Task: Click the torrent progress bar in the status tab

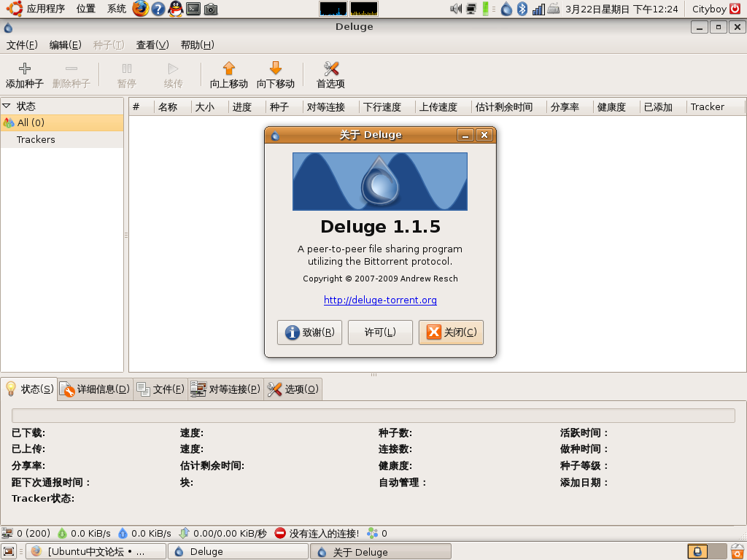Action: (x=373, y=415)
